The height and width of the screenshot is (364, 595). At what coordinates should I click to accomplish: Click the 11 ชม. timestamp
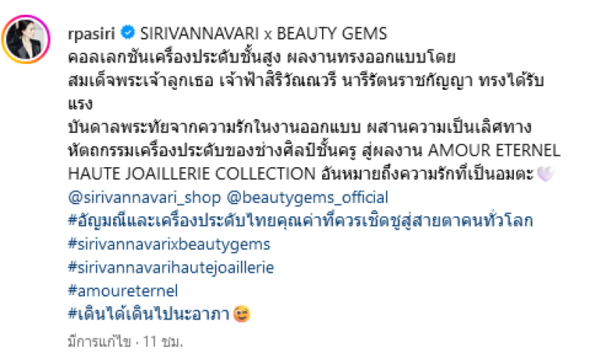point(163,342)
